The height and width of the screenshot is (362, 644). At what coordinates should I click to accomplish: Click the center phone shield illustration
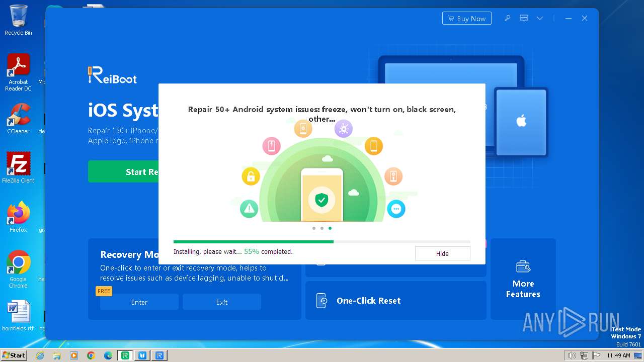322,195
